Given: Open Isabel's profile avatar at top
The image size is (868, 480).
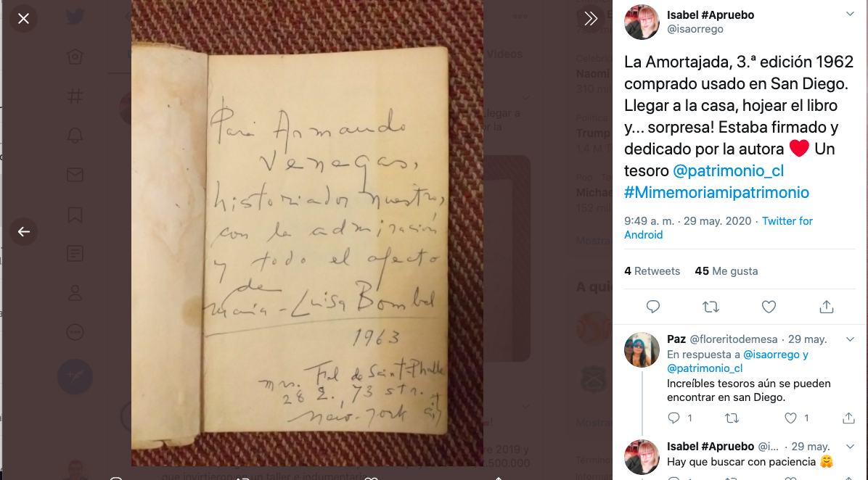Looking at the screenshot, I should tap(642, 22).
